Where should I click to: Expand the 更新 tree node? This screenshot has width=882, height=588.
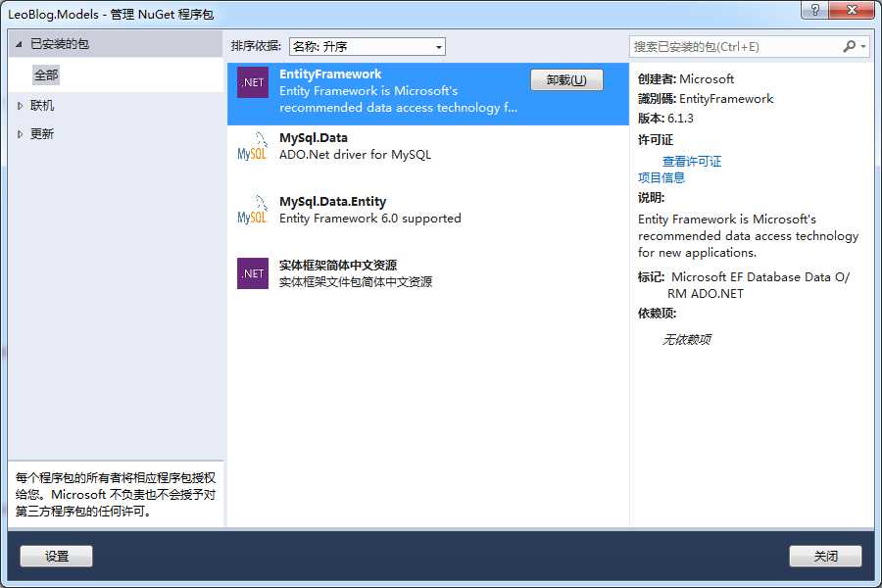tap(20, 134)
